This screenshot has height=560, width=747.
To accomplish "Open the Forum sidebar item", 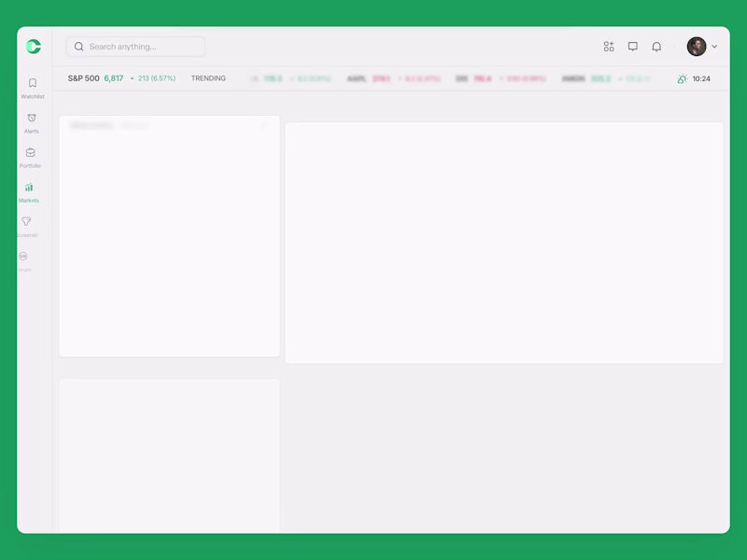I will tap(24, 262).
